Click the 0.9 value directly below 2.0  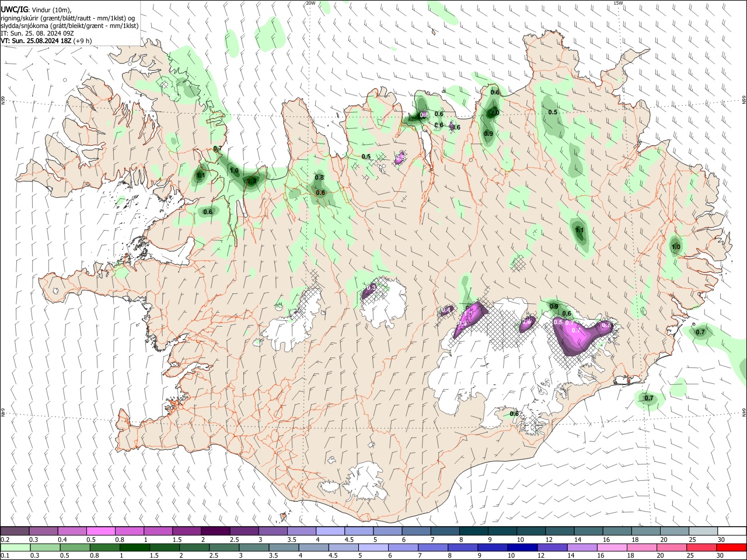click(488, 134)
